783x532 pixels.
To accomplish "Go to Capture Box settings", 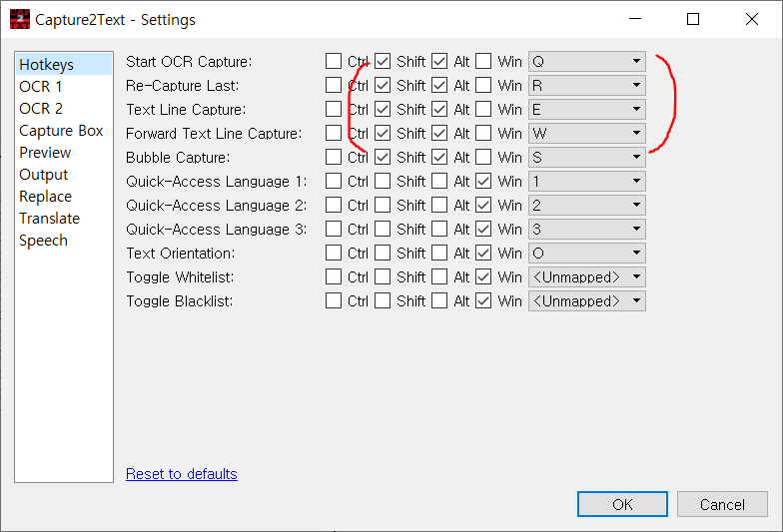I will (64, 130).
